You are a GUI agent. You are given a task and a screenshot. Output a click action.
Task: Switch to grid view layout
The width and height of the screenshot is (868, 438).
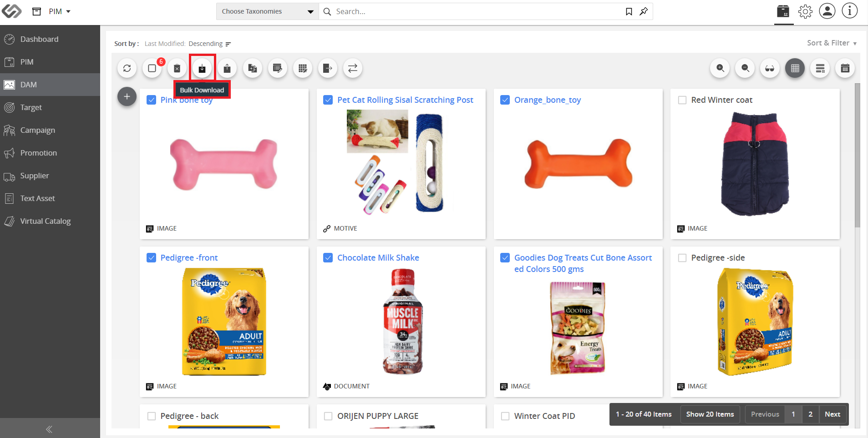pos(795,68)
